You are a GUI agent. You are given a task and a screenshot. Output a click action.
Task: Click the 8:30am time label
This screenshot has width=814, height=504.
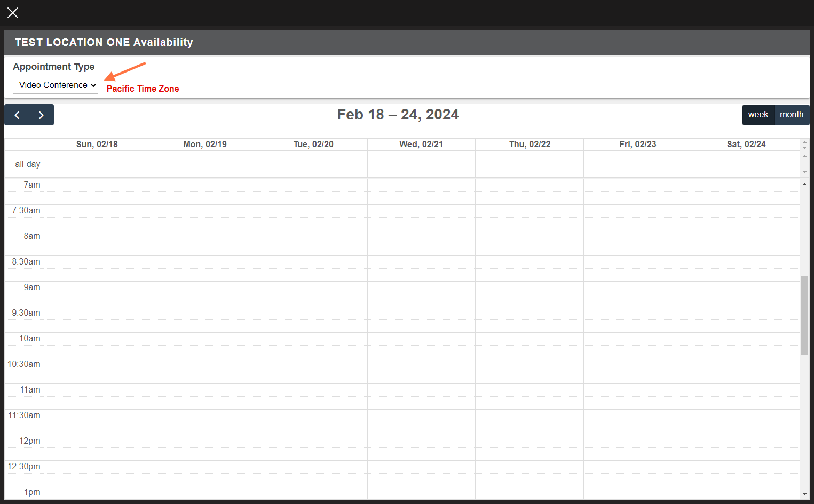[26, 262]
